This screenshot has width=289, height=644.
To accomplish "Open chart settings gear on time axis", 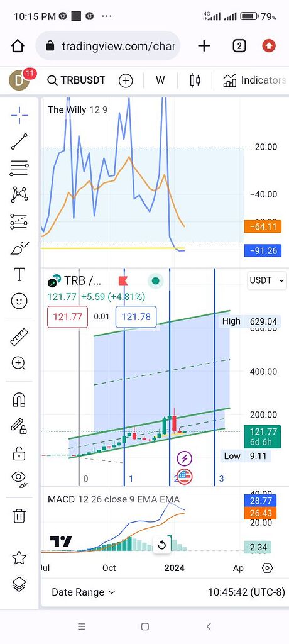I will (267, 568).
